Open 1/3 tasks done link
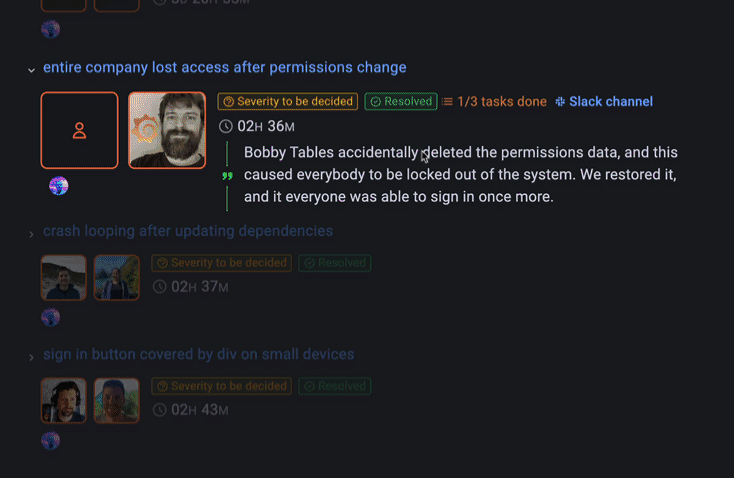Screen dimensions: 734x478 501,102
